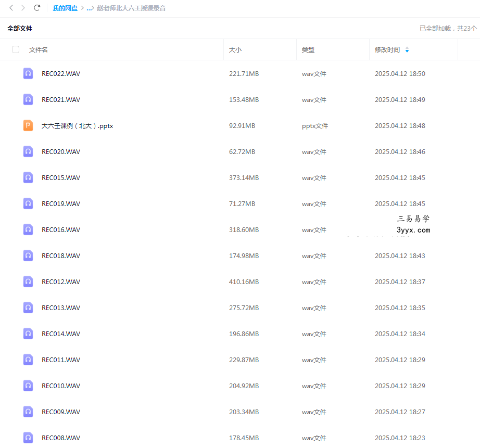Click the audio icon of REC014.WAV
The image size is (480, 448).
pos(28,334)
